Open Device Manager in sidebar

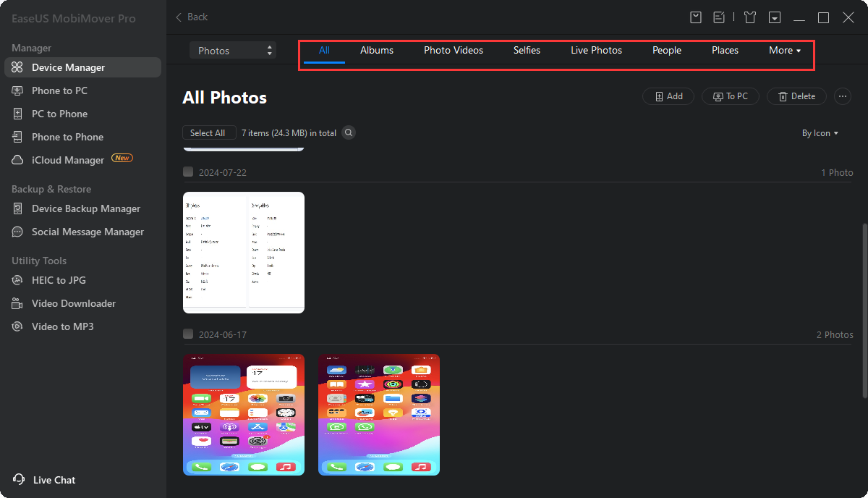point(82,67)
